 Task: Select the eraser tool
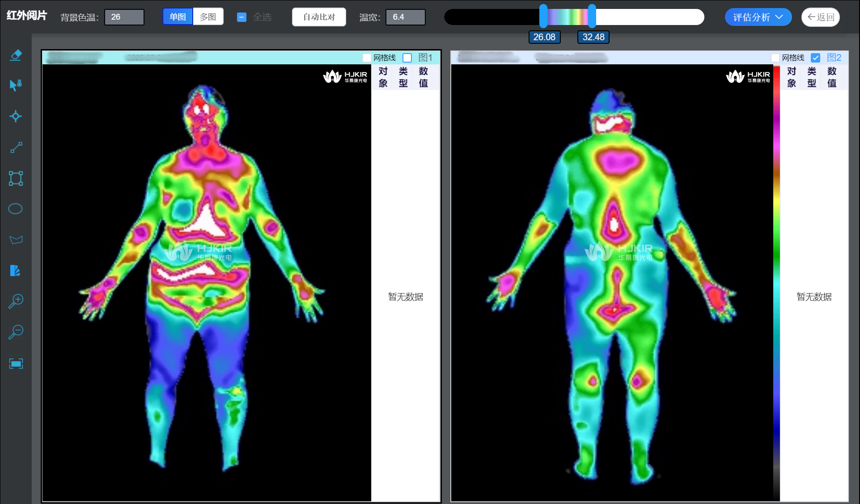pyautogui.click(x=16, y=55)
